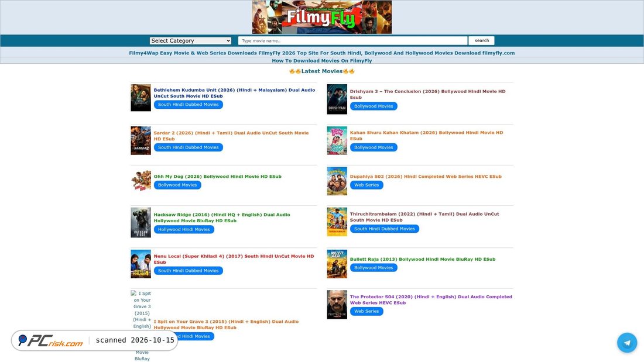Open The Protector S04 poster thumbnail
The image size is (644, 362).
[337, 305]
